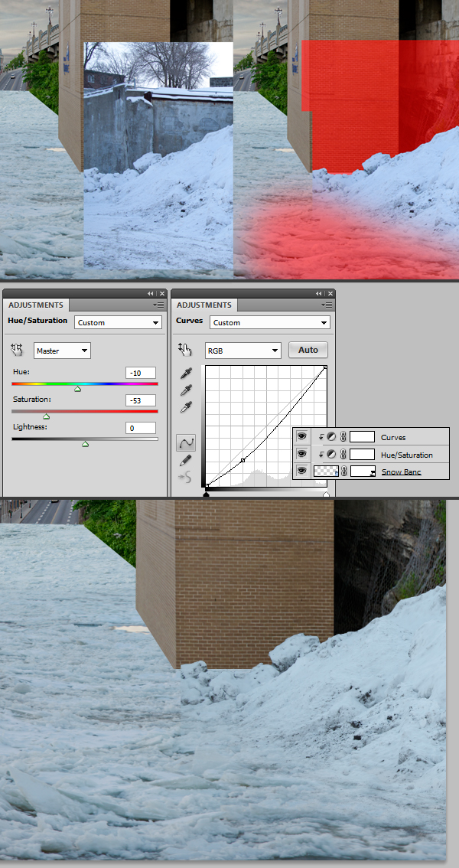Image resolution: width=459 pixels, height=868 pixels.
Task: Click the Lightness slider handle
Action: [85, 444]
